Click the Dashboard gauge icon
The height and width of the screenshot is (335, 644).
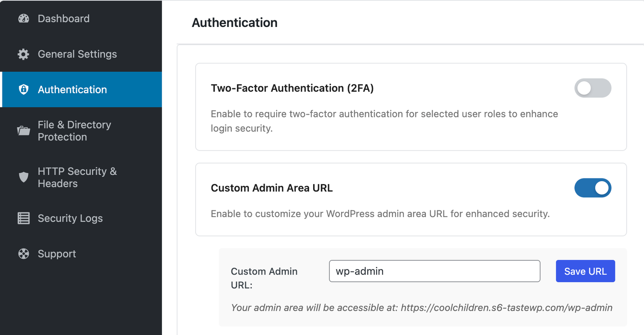(24, 19)
